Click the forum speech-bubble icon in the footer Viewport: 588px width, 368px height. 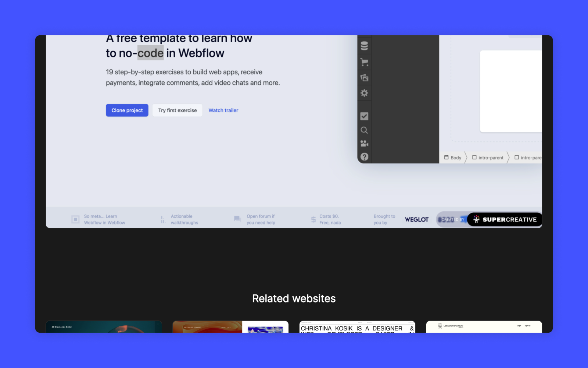(x=237, y=219)
